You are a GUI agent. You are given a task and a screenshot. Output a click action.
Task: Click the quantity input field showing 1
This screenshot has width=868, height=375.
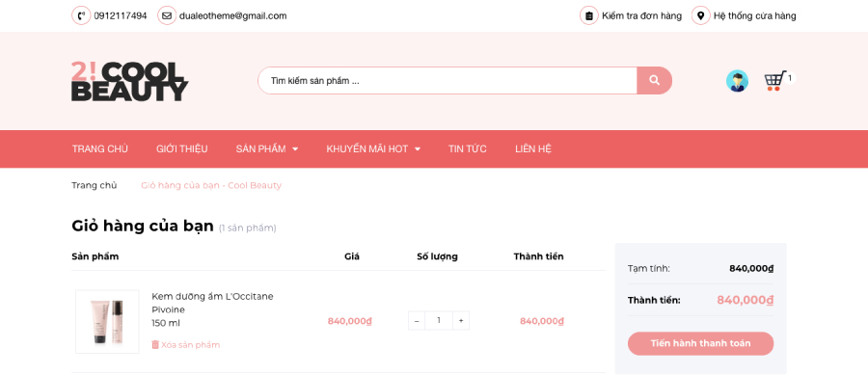439,321
